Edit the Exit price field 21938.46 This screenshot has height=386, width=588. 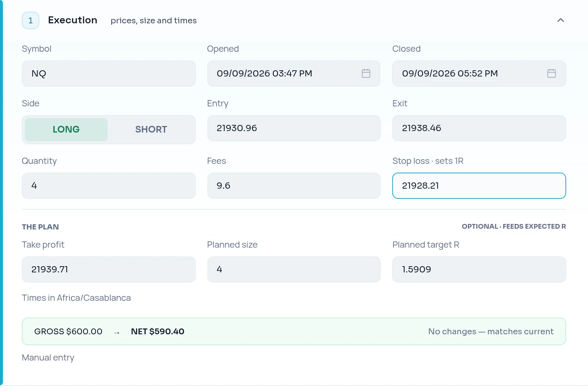pyautogui.click(x=479, y=128)
